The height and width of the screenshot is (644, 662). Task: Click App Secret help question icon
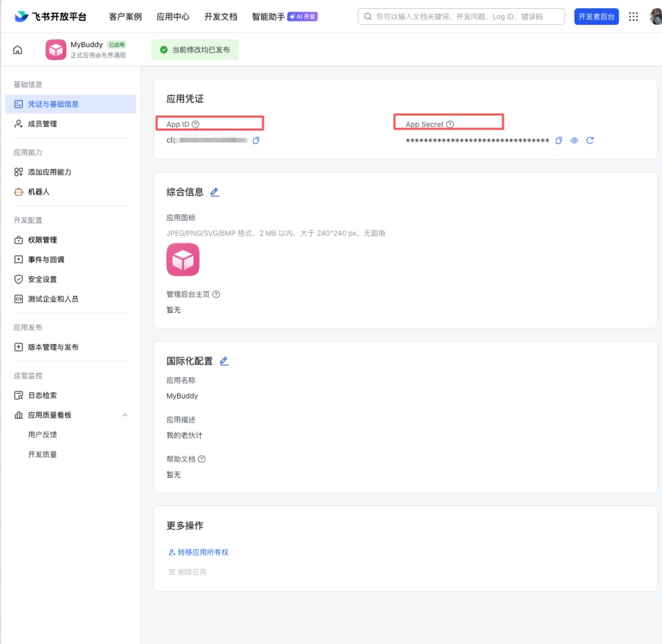click(x=450, y=124)
